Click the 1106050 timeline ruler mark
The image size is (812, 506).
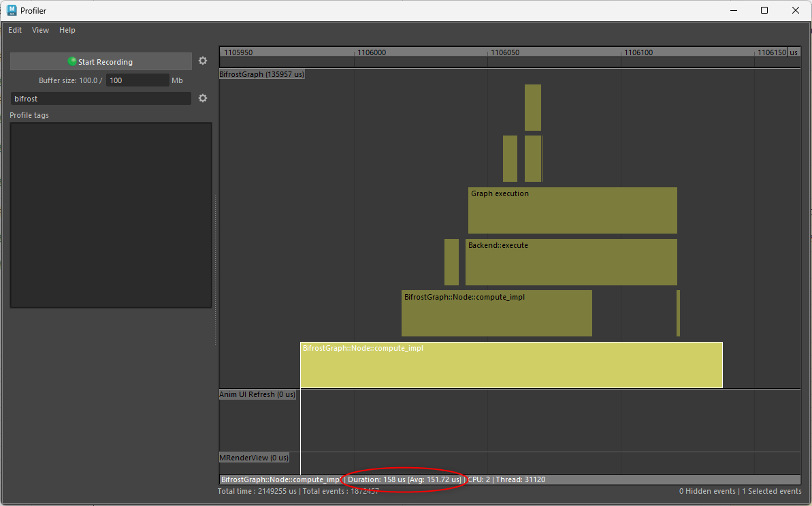point(505,52)
